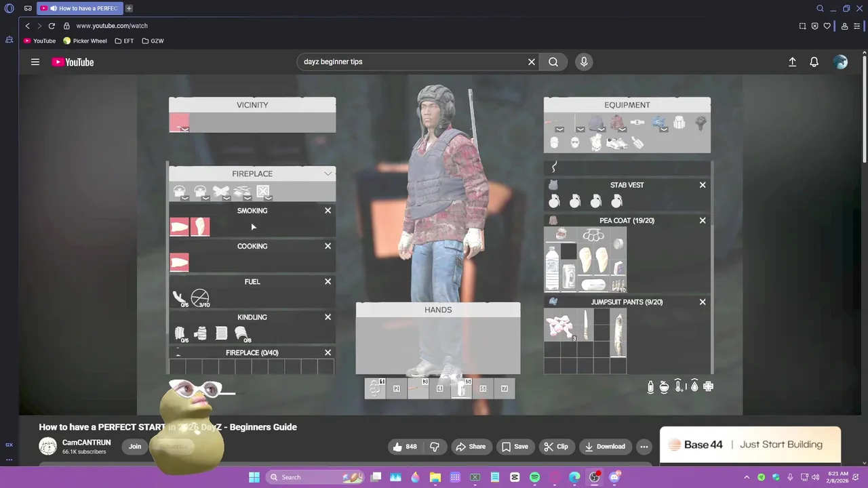The width and height of the screenshot is (868, 488).
Task: Show hidden system tray icons
Action: pos(748,477)
